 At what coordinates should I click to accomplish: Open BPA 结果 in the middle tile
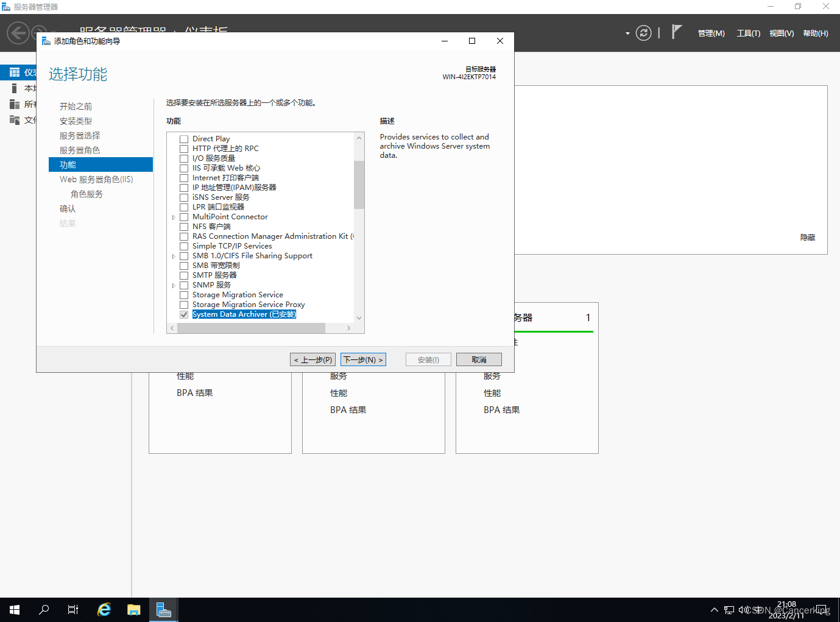(x=348, y=410)
